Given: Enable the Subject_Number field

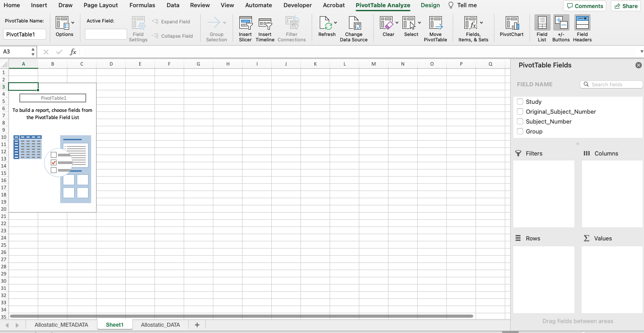Looking at the screenshot, I should pyautogui.click(x=520, y=121).
